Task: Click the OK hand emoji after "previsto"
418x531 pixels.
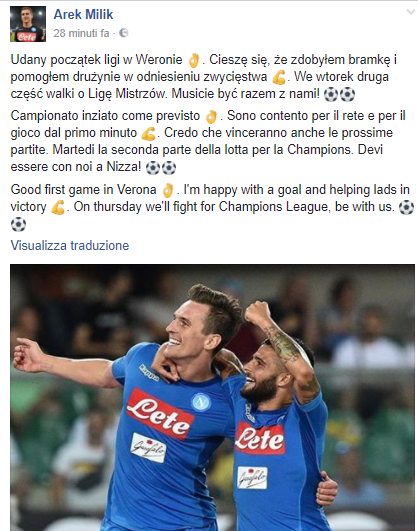Action: coord(211,117)
